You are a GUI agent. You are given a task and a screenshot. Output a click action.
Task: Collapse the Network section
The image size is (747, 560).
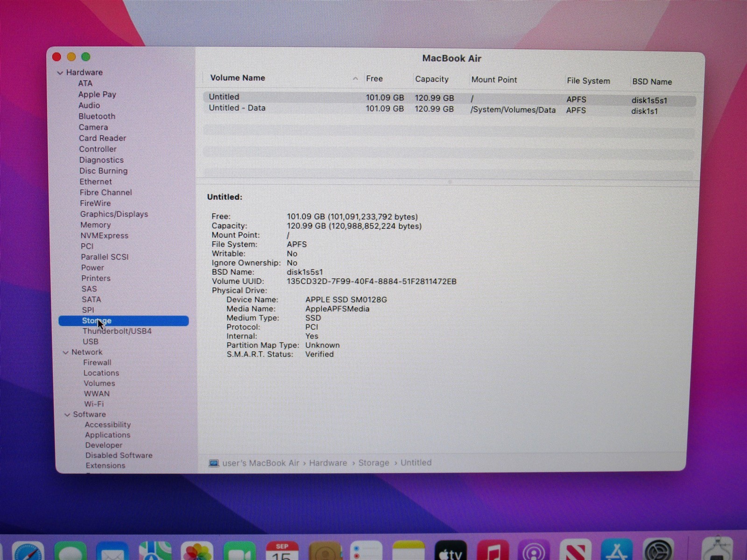click(66, 352)
